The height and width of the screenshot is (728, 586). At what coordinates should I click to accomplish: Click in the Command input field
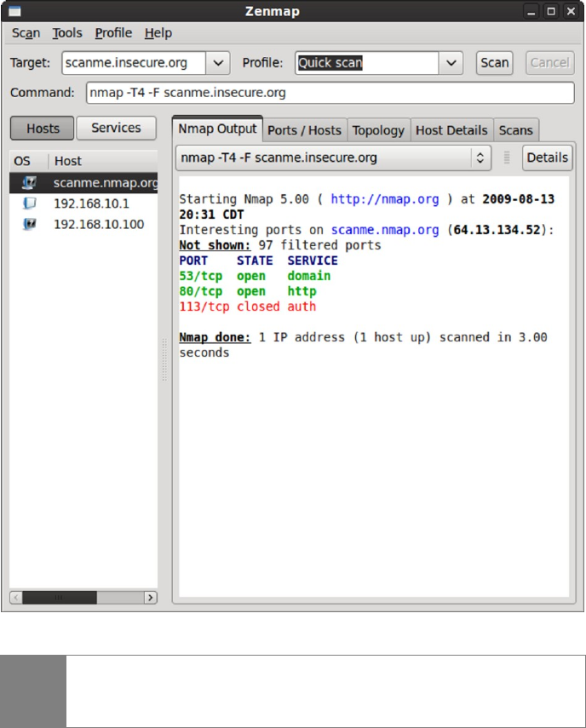point(330,93)
